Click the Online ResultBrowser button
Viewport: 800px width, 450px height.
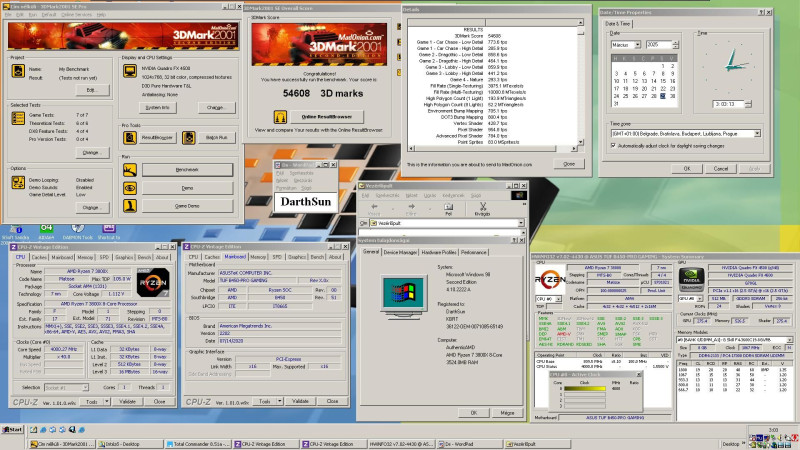tap(327, 117)
